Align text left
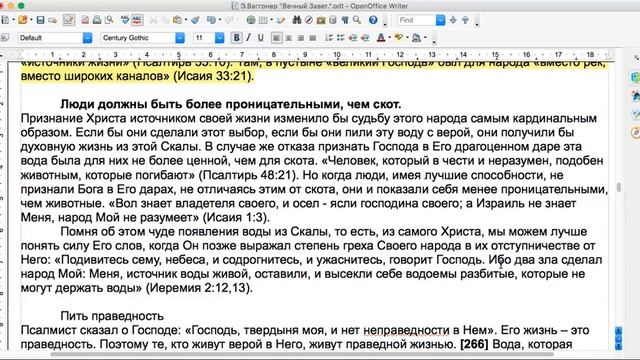 276,38
